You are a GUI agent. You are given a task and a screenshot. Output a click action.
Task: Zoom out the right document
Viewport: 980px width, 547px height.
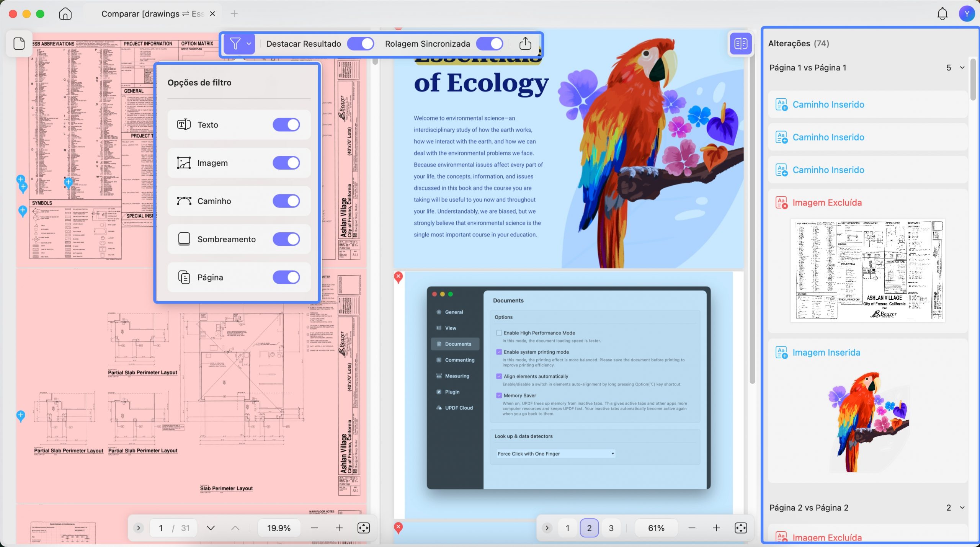[x=692, y=528]
